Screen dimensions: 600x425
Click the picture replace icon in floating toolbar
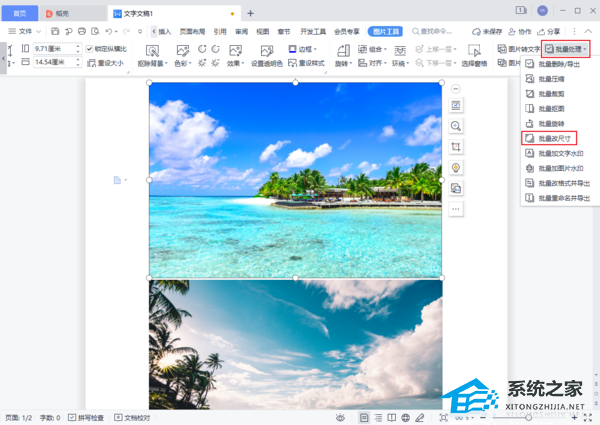click(456, 188)
